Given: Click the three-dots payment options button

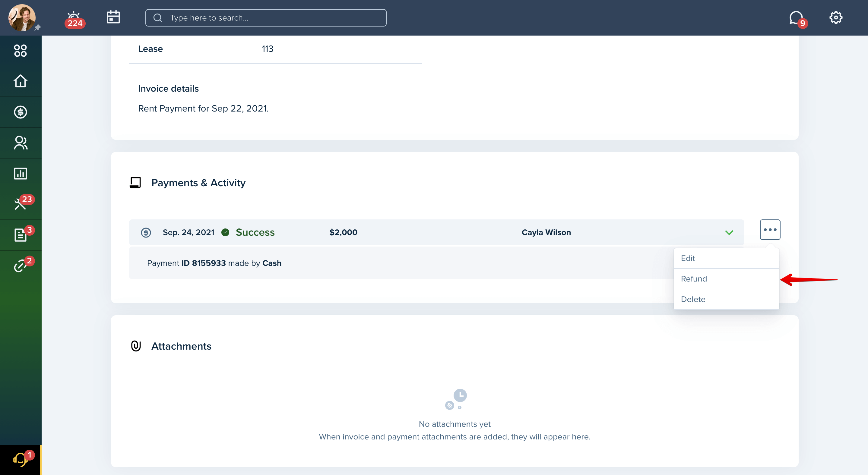Looking at the screenshot, I should click(x=770, y=230).
